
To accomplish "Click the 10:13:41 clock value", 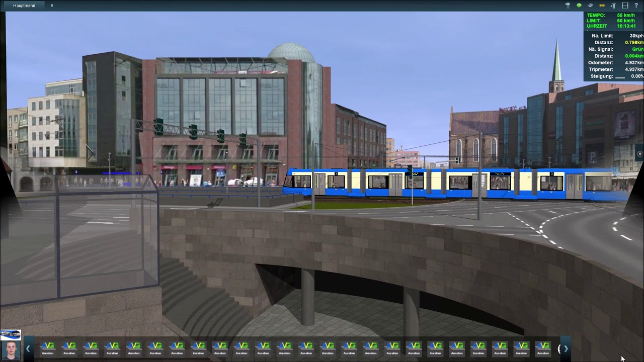I will (626, 26).
